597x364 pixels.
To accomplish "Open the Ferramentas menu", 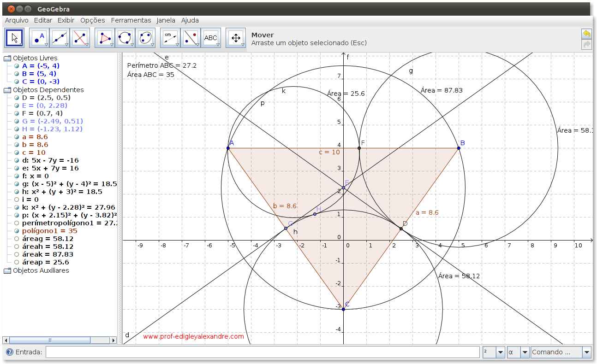I will point(131,20).
